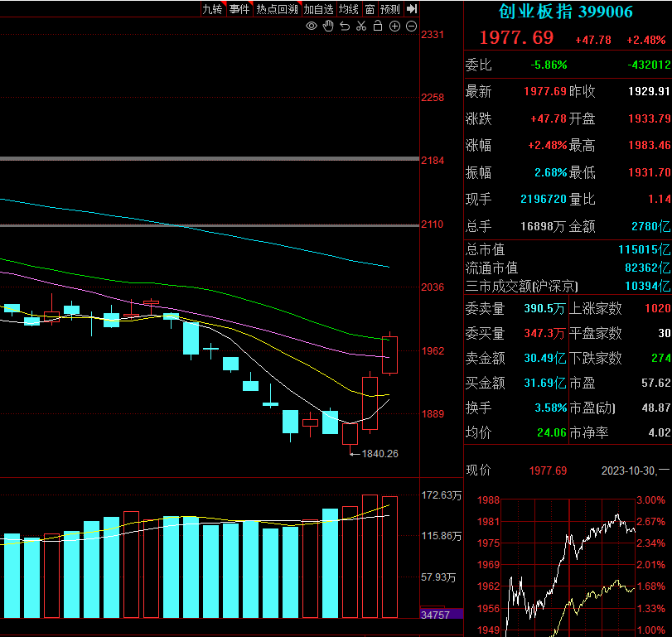Click the 1988 label on intraday chart axis
The image size is (672, 637).
tap(489, 500)
